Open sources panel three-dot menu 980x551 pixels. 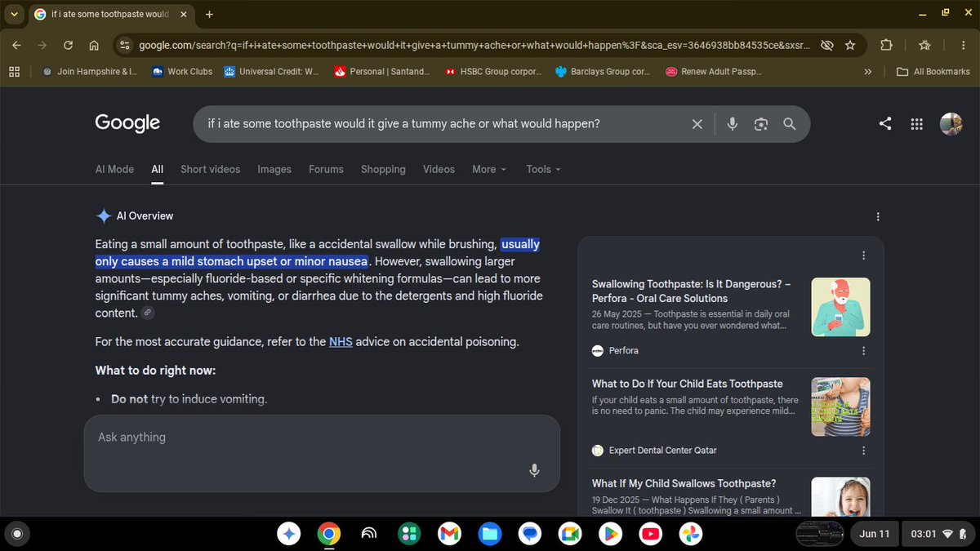[864, 256]
